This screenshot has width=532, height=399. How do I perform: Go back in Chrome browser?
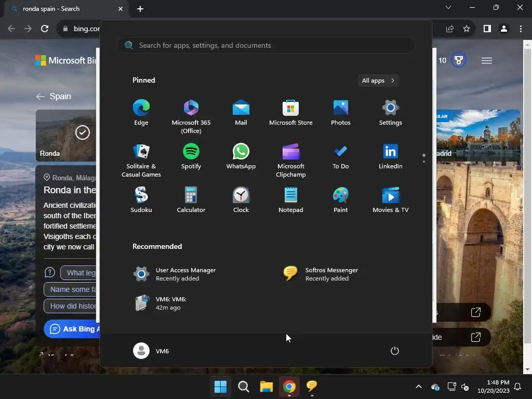(11, 29)
